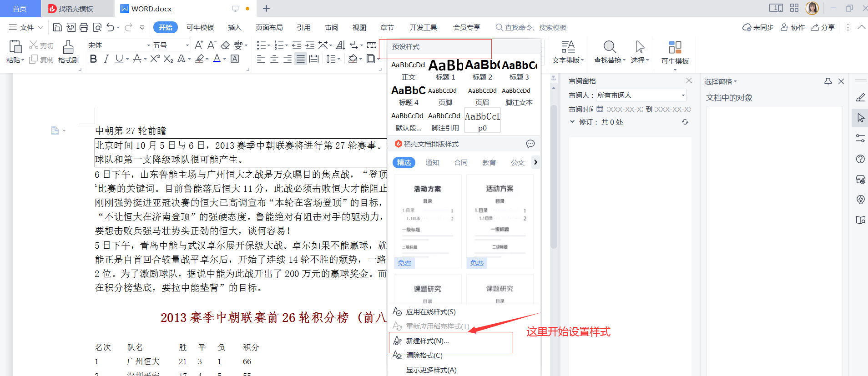
Task: Refresh the revisions list in review pane
Action: (685, 122)
